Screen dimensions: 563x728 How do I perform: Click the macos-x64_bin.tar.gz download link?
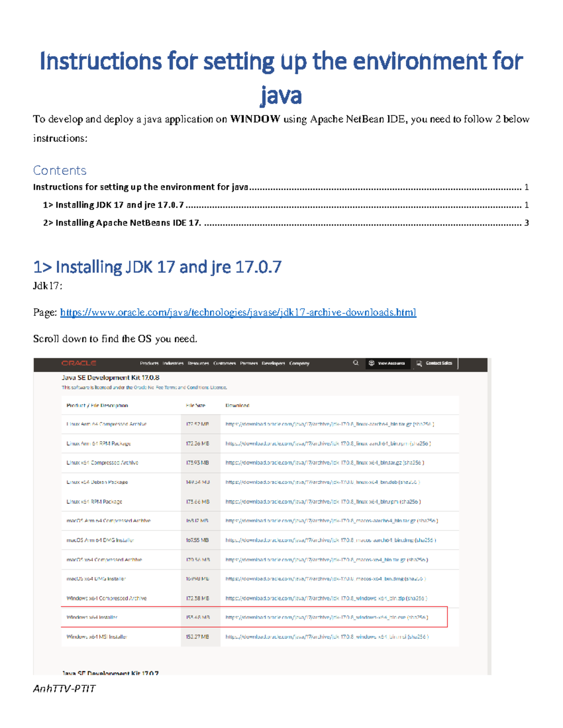[315, 560]
